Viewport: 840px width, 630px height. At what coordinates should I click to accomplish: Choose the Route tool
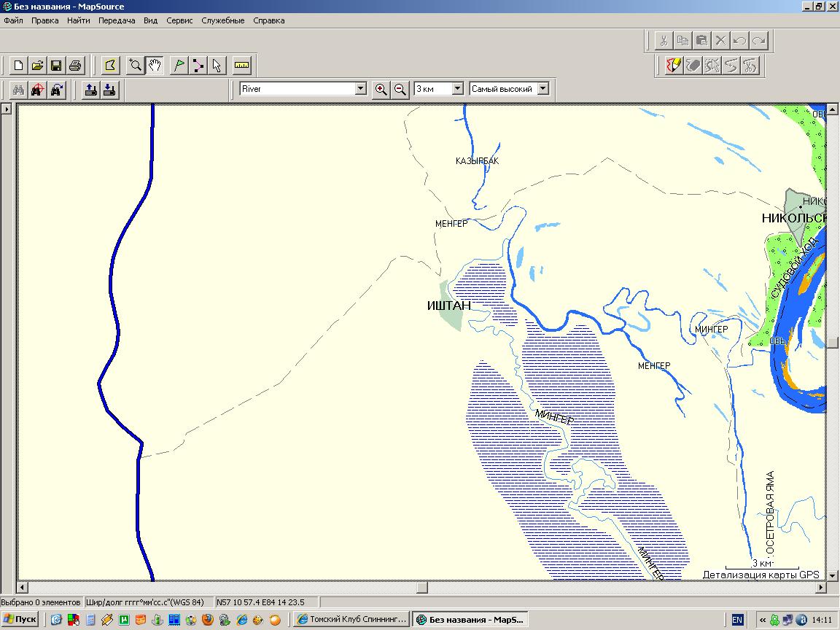tap(198, 66)
